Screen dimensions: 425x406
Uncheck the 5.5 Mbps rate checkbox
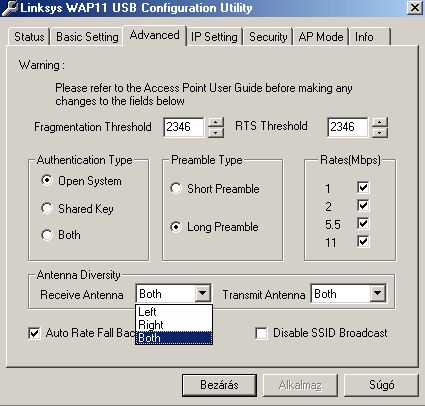363,223
